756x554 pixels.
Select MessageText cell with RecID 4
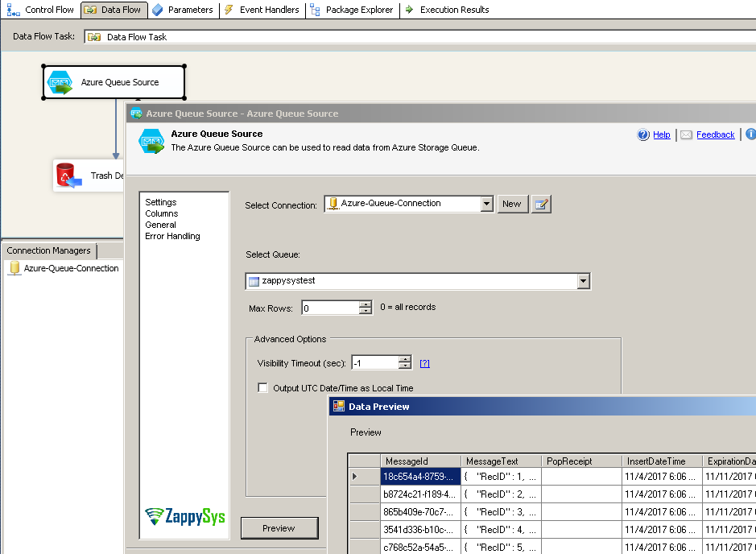501,529
